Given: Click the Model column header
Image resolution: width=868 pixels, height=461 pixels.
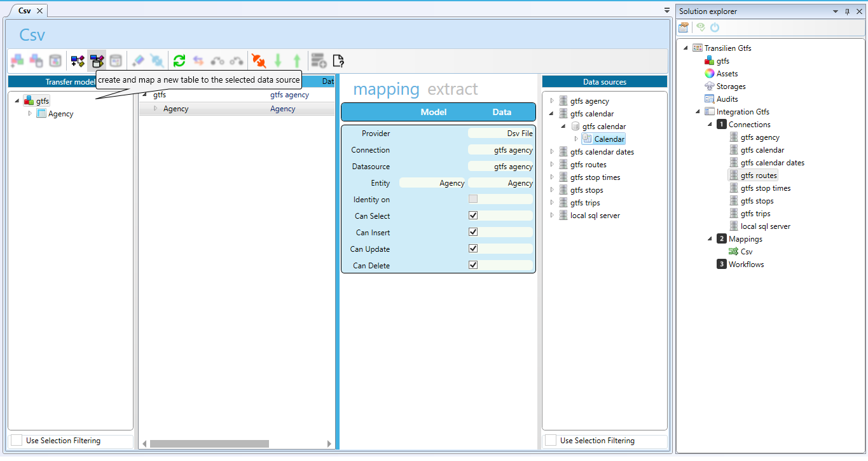Looking at the screenshot, I should pyautogui.click(x=434, y=112).
